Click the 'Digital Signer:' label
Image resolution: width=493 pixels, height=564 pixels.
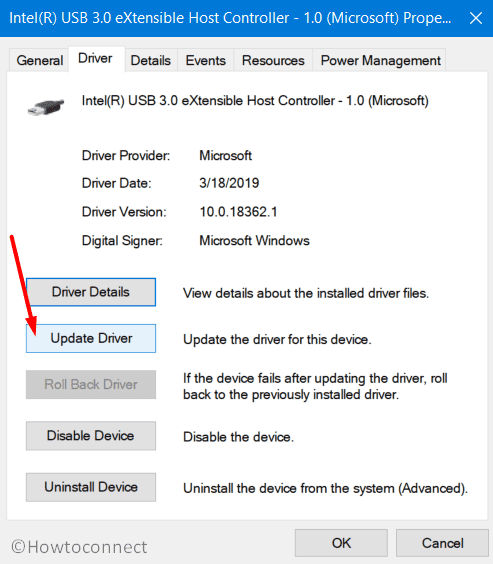122,241
